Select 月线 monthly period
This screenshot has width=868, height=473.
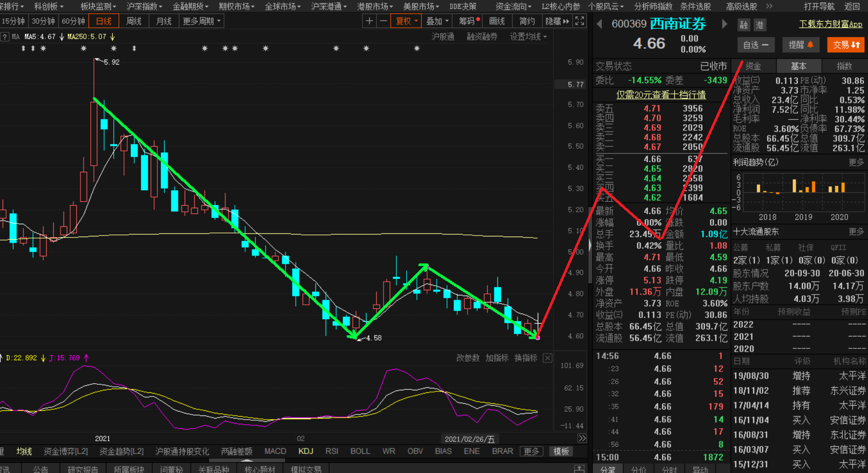click(164, 21)
